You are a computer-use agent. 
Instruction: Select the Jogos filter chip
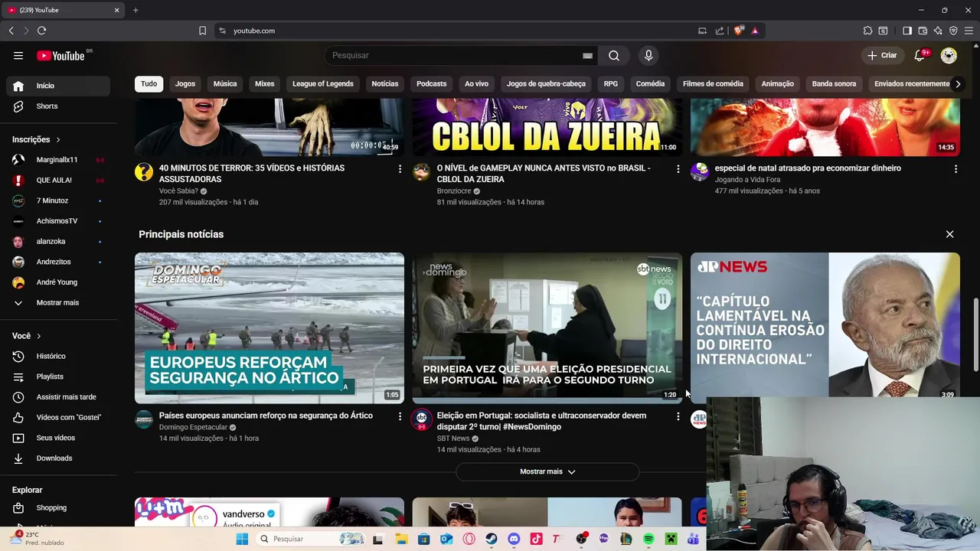185,84
